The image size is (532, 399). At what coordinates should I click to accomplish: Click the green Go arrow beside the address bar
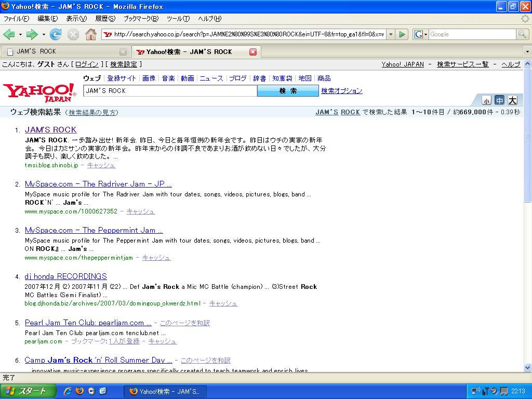coord(402,34)
